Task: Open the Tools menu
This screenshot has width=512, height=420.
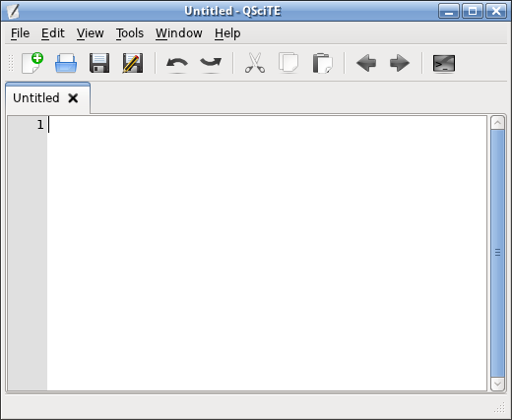Action: pos(130,33)
